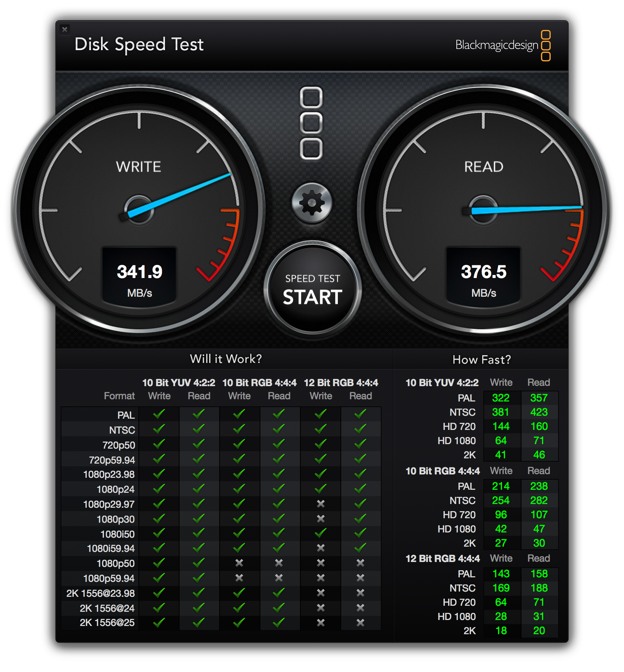Click the Will it Work? heading

click(226, 359)
